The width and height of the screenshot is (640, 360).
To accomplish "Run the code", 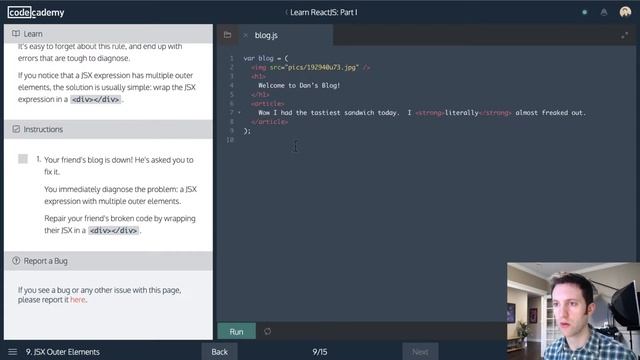I will point(236,331).
